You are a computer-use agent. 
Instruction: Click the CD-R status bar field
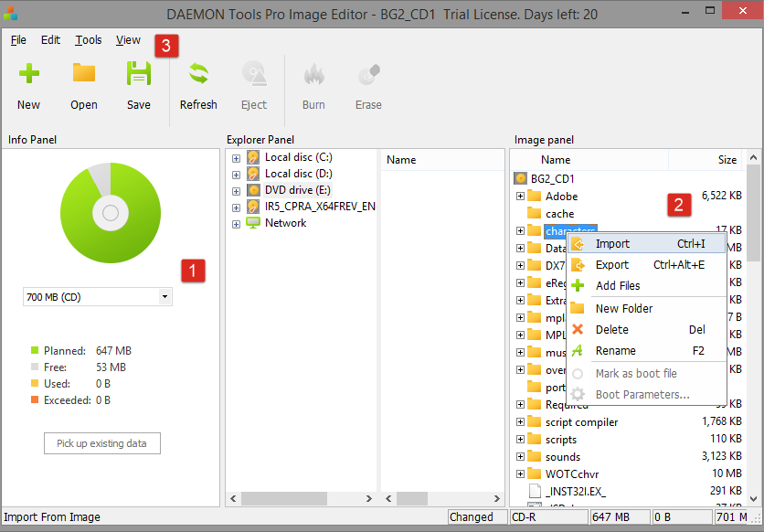(x=548, y=516)
